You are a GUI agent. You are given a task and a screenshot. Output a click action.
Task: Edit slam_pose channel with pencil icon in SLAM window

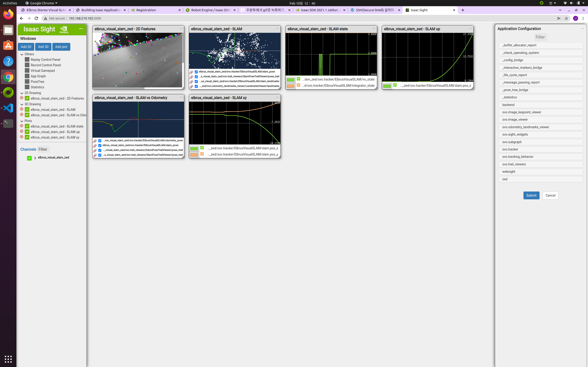tap(192, 72)
